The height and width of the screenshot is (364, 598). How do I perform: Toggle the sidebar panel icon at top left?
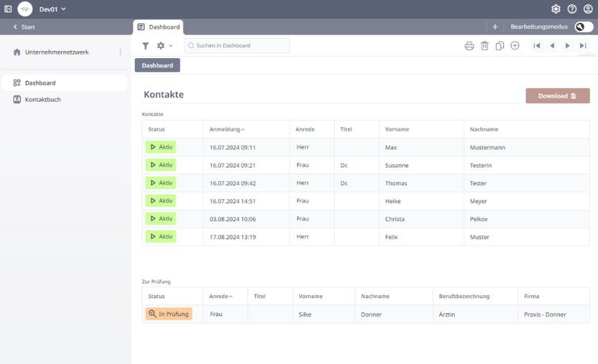tap(9, 9)
